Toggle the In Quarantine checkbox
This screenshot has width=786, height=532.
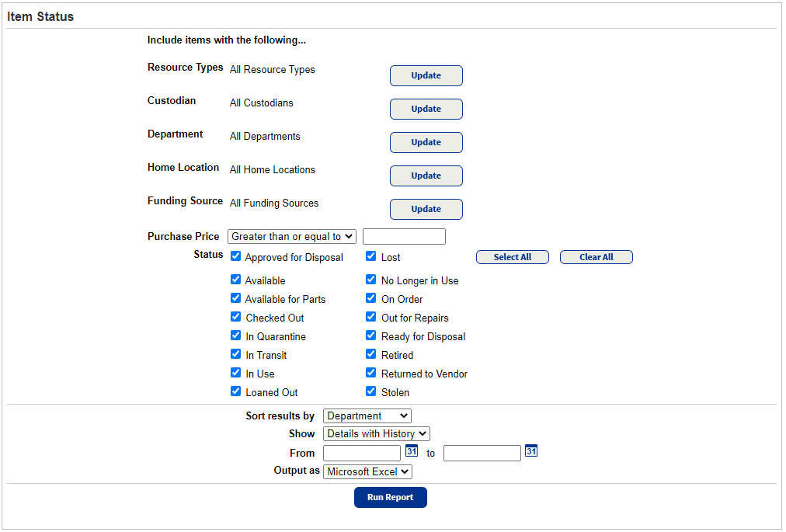(236, 336)
